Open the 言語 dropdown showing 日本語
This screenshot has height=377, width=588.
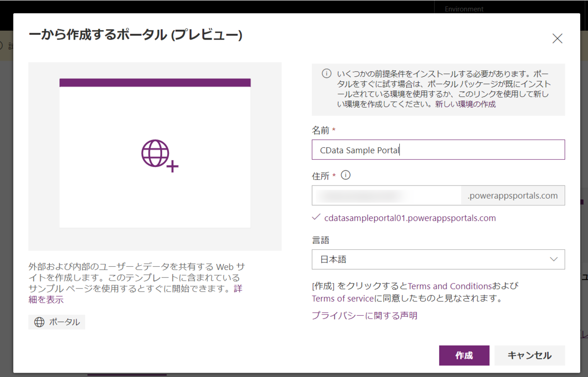click(438, 259)
